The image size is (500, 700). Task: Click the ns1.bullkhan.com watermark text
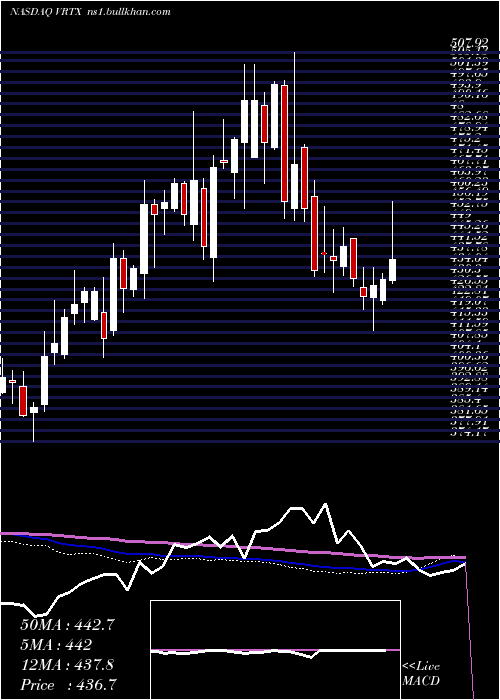coord(128,12)
